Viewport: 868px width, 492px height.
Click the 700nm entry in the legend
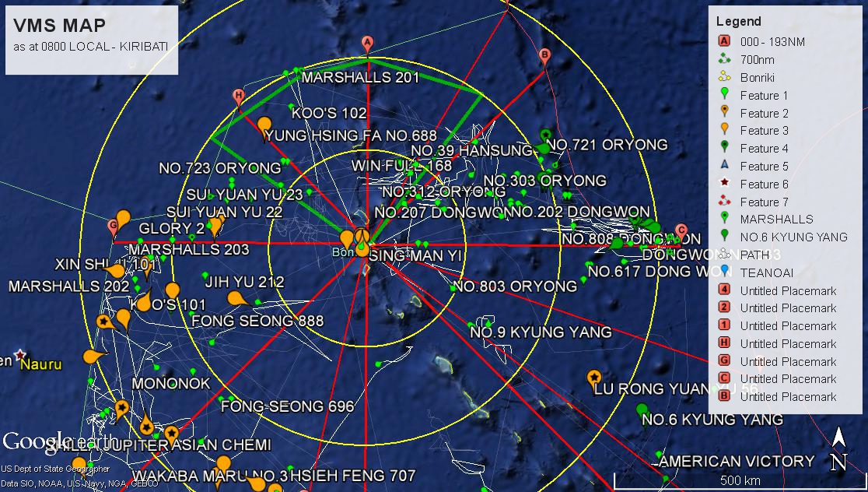click(x=757, y=60)
